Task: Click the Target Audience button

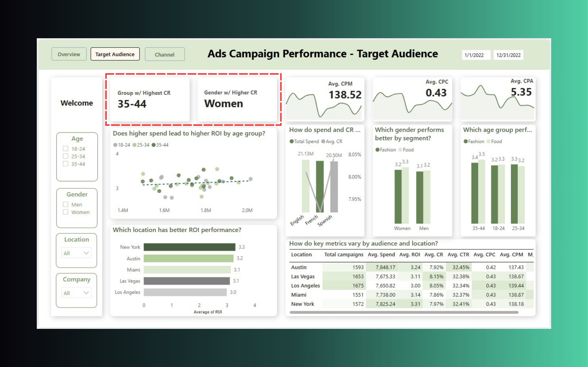Action: coord(115,54)
